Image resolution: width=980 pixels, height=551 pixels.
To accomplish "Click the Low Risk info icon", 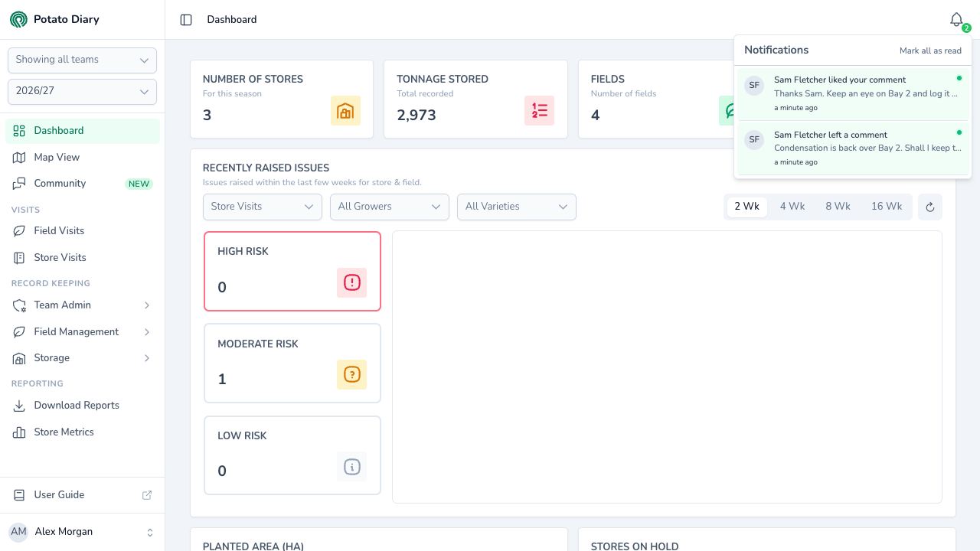I will (351, 467).
